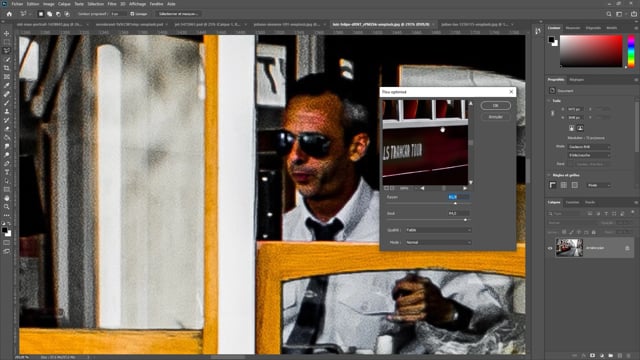Select the Hand tool
640x360 pixels.
tap(7, 198)
